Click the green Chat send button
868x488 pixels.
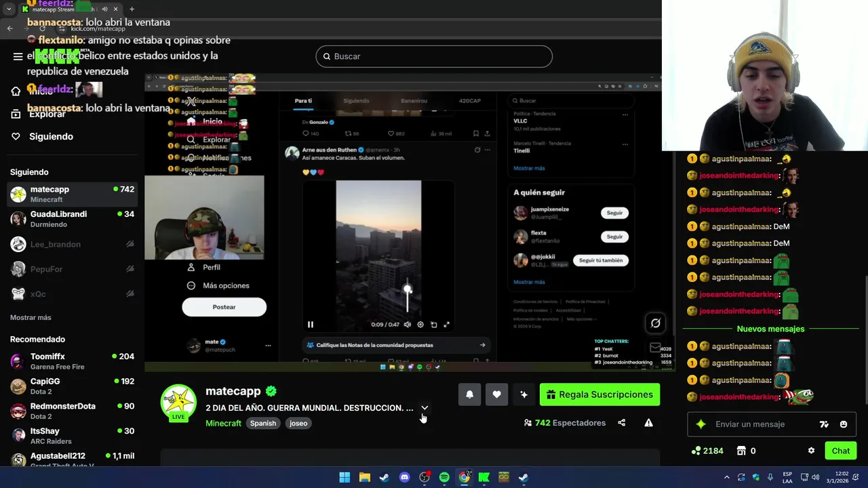[x=840, y=451]
